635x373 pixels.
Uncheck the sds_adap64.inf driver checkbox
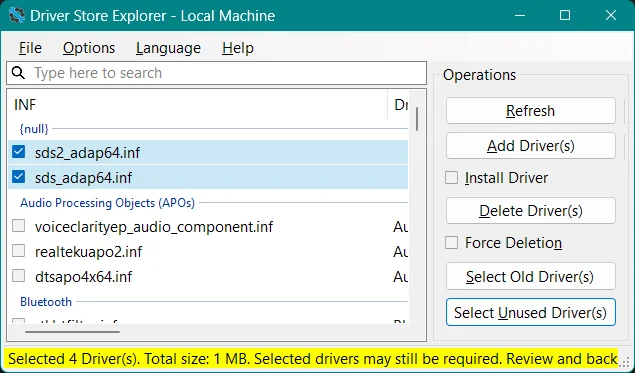19,177
